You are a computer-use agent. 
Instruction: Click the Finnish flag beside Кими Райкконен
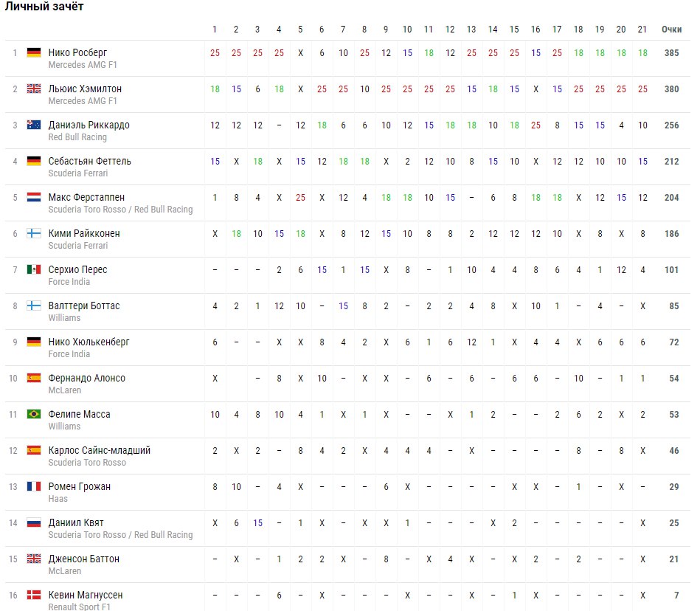point(33,234)
